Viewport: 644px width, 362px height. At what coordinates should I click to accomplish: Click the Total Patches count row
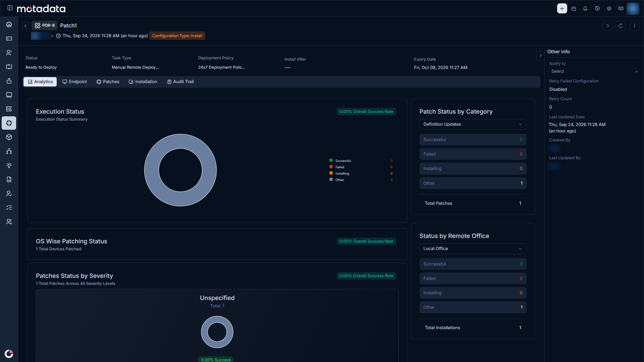pos(473,203)
